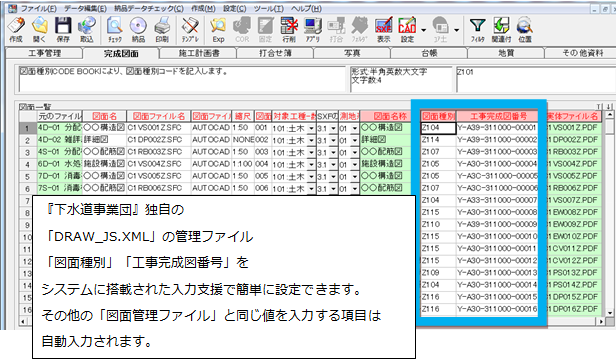Switch to the 打合せ簿 tab
The width and height of the screenshot is (616, 360).
click(275, 53)
